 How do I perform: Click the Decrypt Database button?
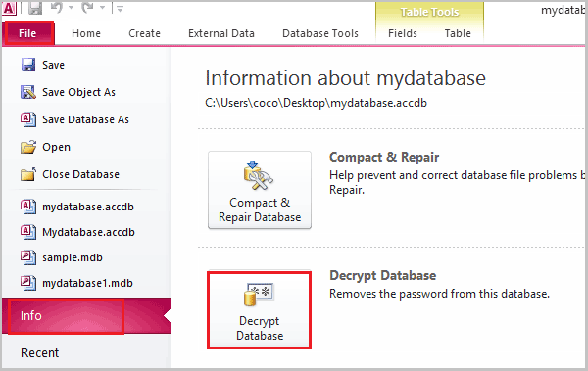pyautogui.click(x=260, y=310)
